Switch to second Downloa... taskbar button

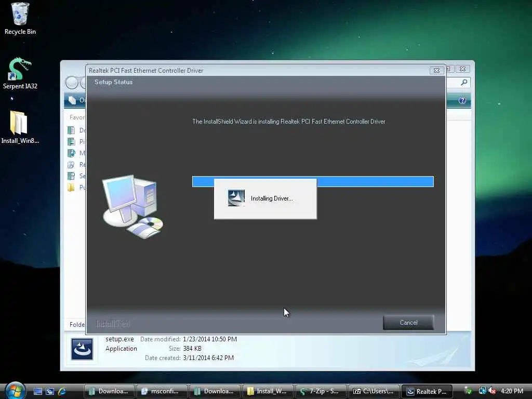(215, 391)
